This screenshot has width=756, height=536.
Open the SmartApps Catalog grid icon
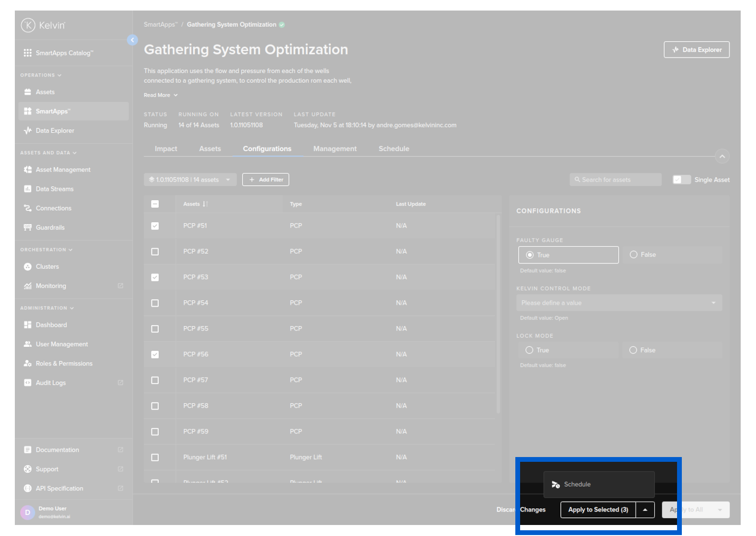coord(28,53)
